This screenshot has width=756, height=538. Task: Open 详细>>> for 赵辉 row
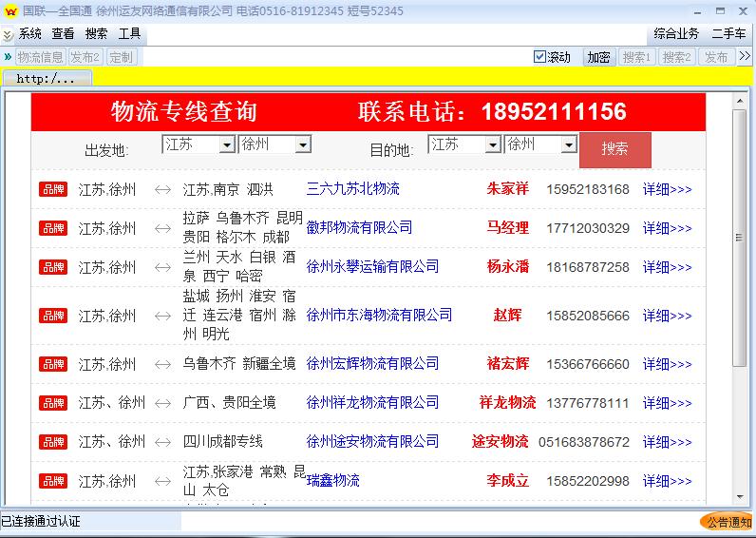pyautogui.click(x=668, y=316)
